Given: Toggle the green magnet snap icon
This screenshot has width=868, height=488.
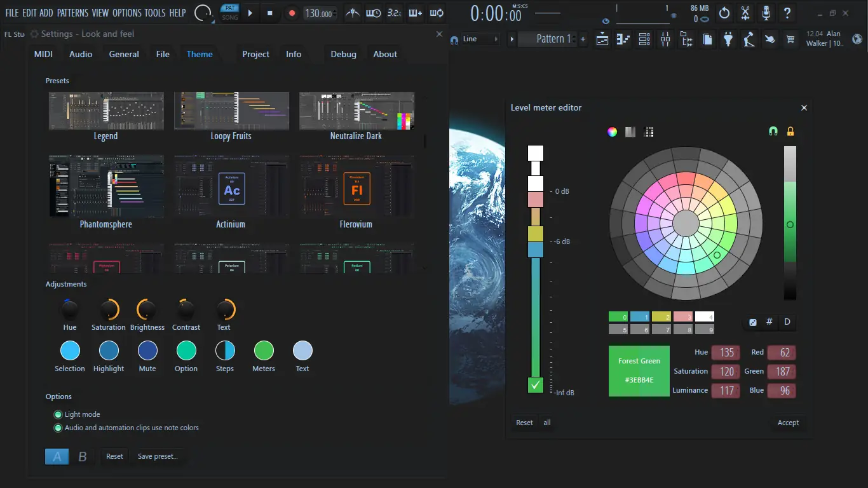Looking at the screenshot, I should 773,132.
